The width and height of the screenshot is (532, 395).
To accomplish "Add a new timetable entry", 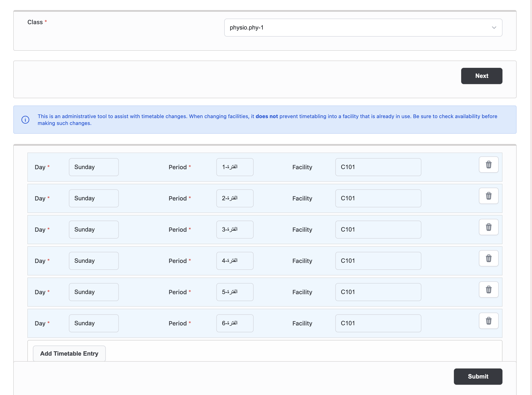I will coord(69,353).
